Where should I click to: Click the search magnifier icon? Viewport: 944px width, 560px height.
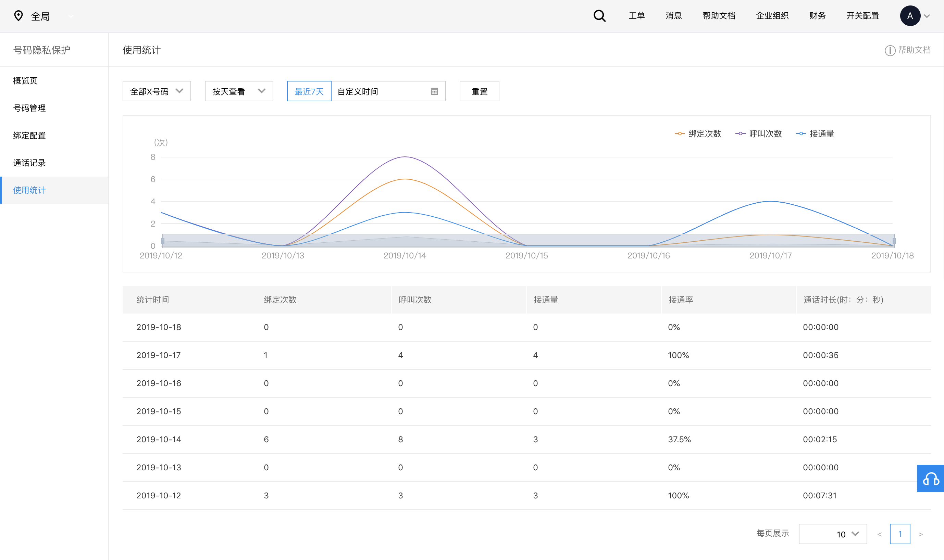click(599, 16)
